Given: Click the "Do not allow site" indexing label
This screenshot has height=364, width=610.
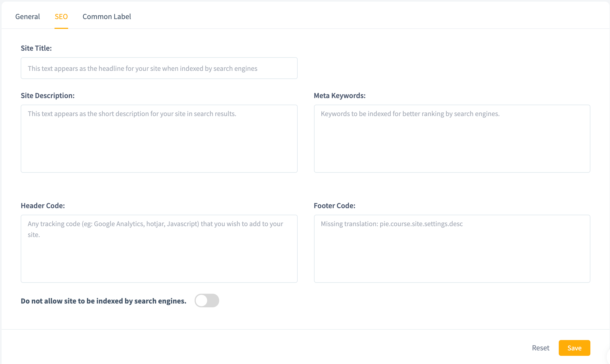Looking at the screenshot, I should [x=104, y=301].
